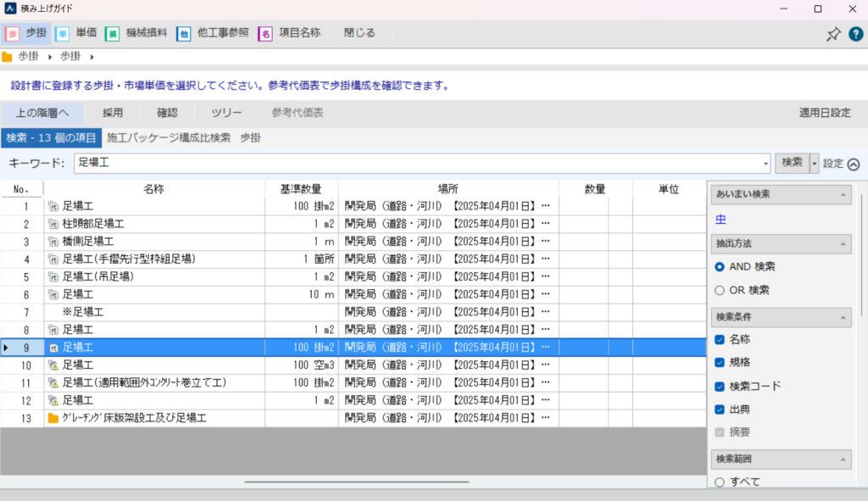The image size is (868, 501).
Task: Collapse the 抽出方法 section header
Action: 843,243
